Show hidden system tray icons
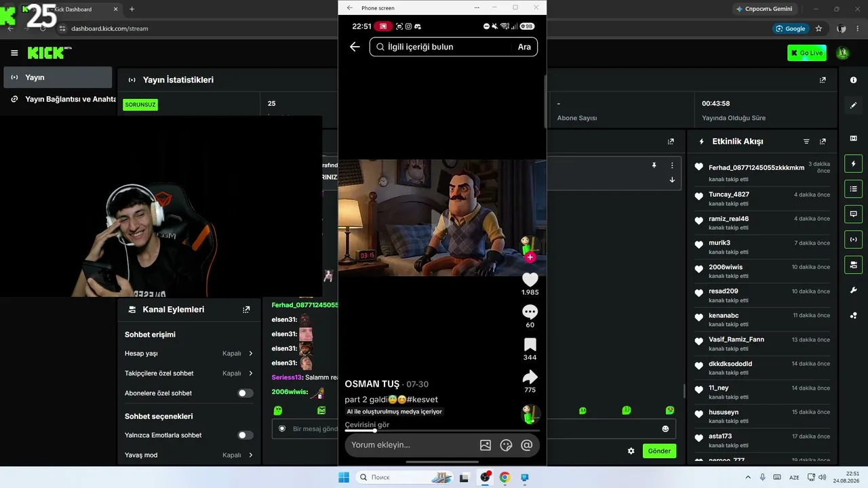Screen dimensions: 868x488 (749, 477)
